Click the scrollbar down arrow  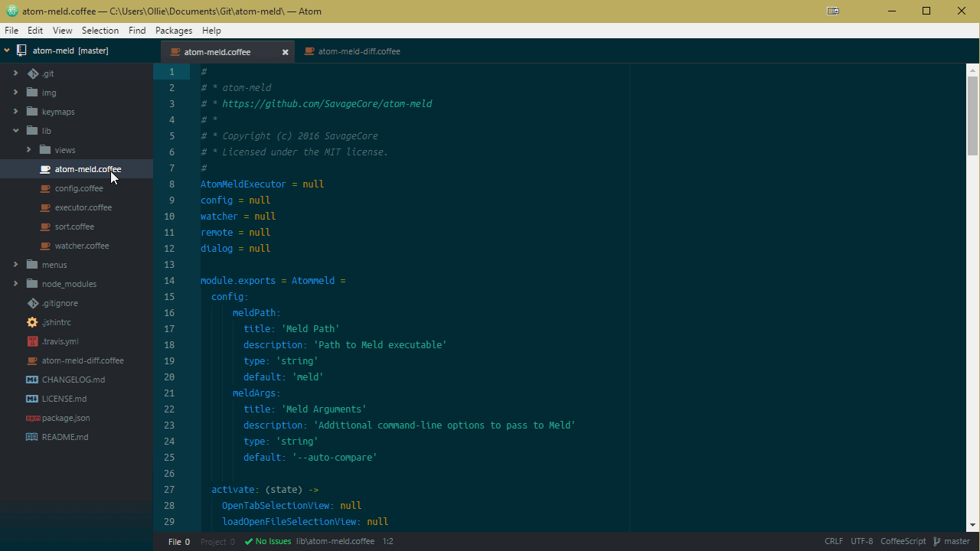tap(972, 525)
